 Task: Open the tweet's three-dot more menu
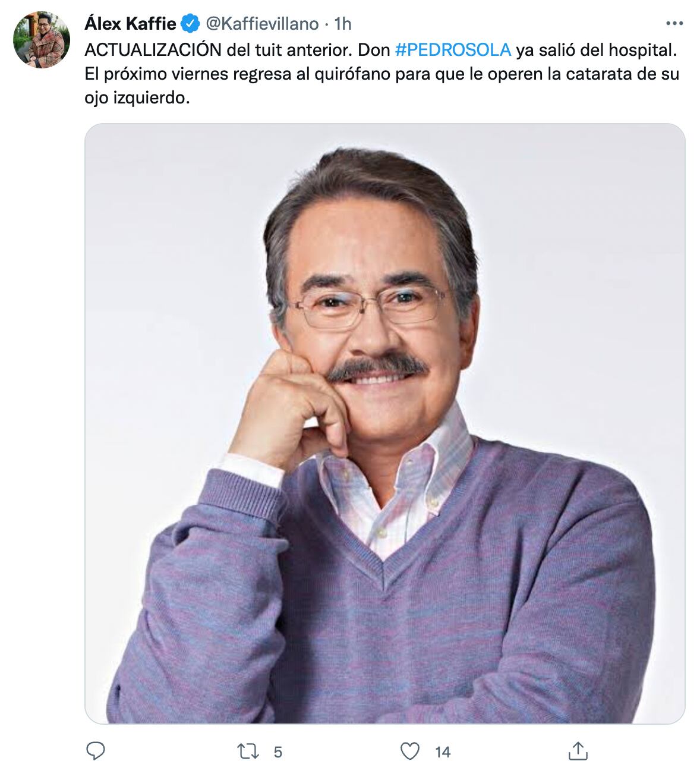click(x=674, y=24)
